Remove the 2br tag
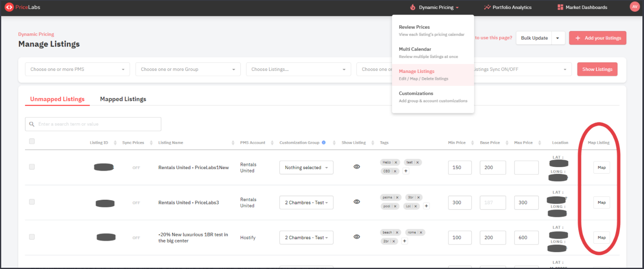Viewport: 644px width, 269px height. point(394,241)
